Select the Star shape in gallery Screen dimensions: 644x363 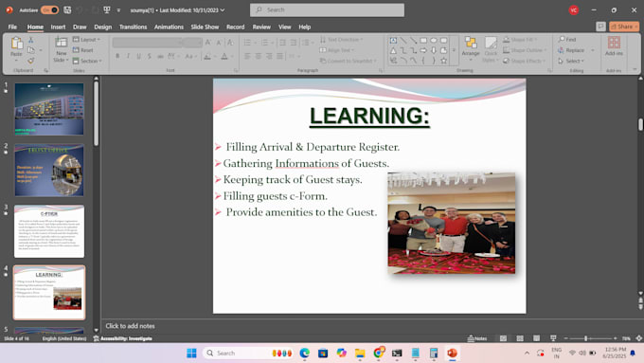[443, 61]
